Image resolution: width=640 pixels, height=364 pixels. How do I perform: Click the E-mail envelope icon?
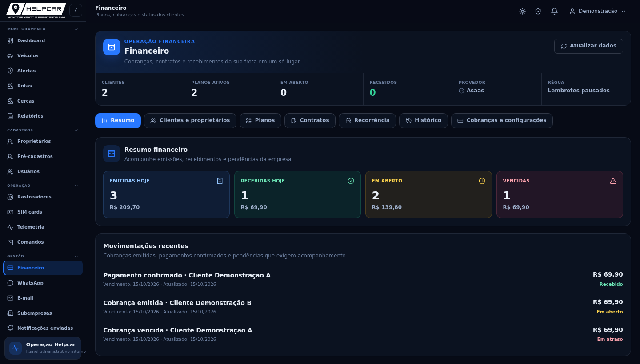[10, 298]
